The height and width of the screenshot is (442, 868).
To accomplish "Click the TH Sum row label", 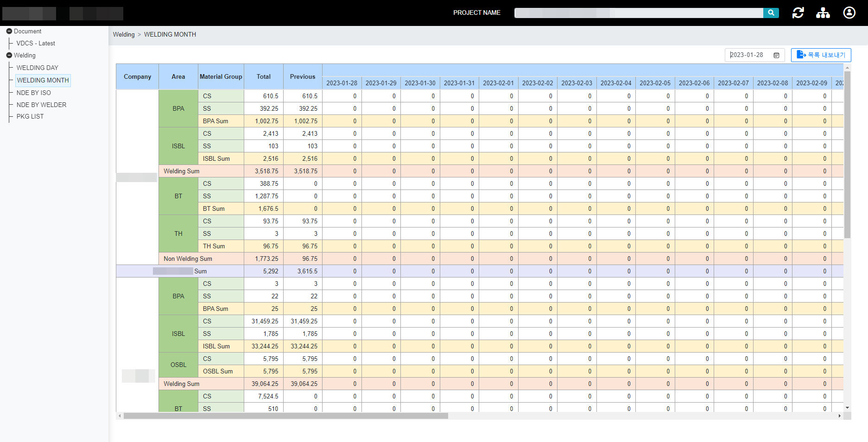I will coord(214,246).
